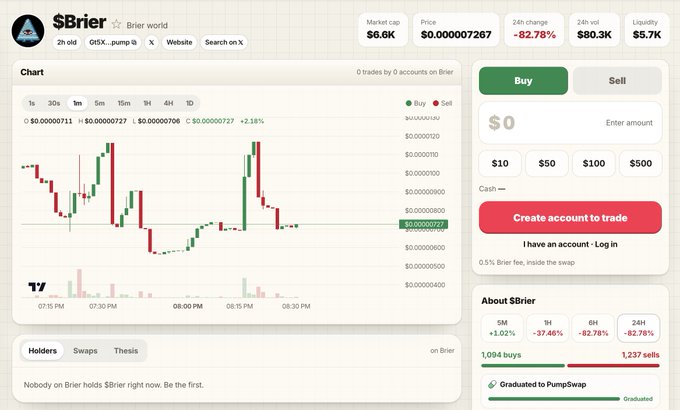Viewport: 680px width, 410px height.
Task: Click the 1,094 buys count
Action: point(501,355)
